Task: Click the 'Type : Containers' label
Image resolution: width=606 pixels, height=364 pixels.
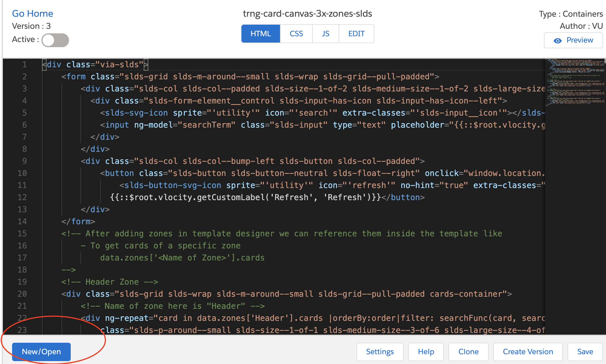Action: click(571, 14)
